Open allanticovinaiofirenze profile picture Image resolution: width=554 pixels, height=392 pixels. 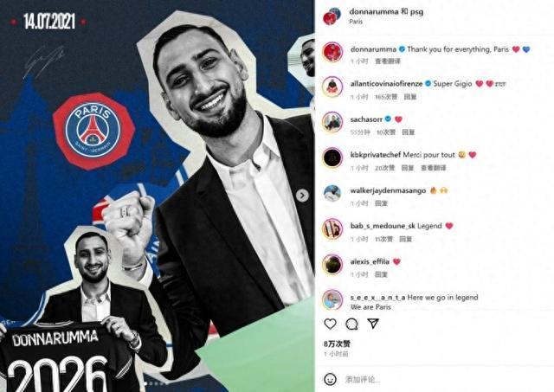[x=332, y=87]
